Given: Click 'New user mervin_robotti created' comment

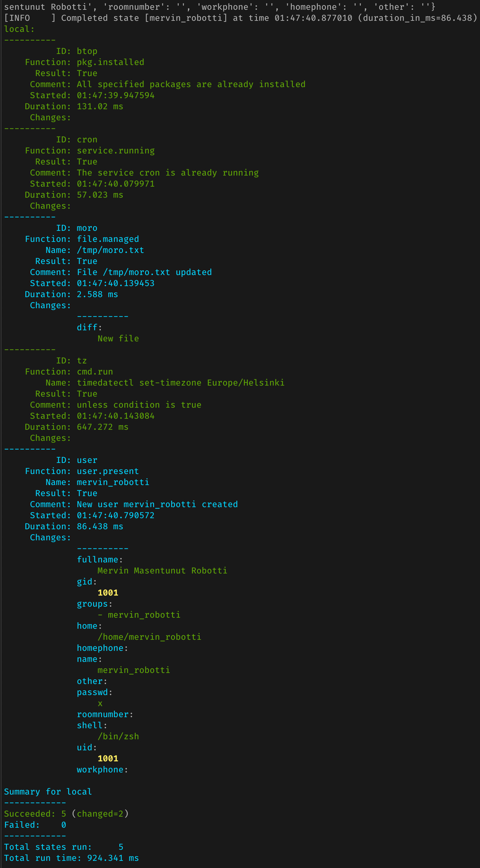Looking at the screenshot, I should coord(157,505).
